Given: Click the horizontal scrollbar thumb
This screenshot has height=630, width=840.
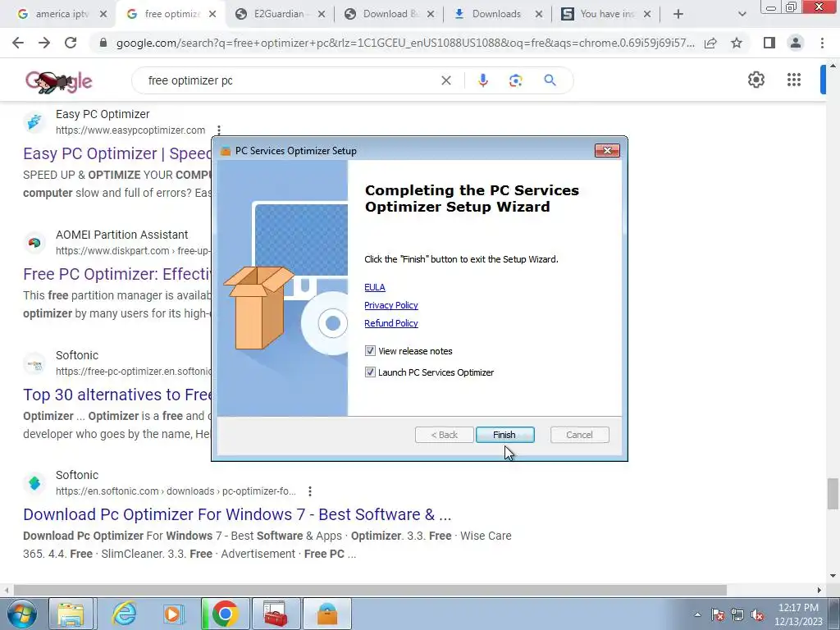Looking at the screenshot, I should pyautogui.click(x=370, y=590).
